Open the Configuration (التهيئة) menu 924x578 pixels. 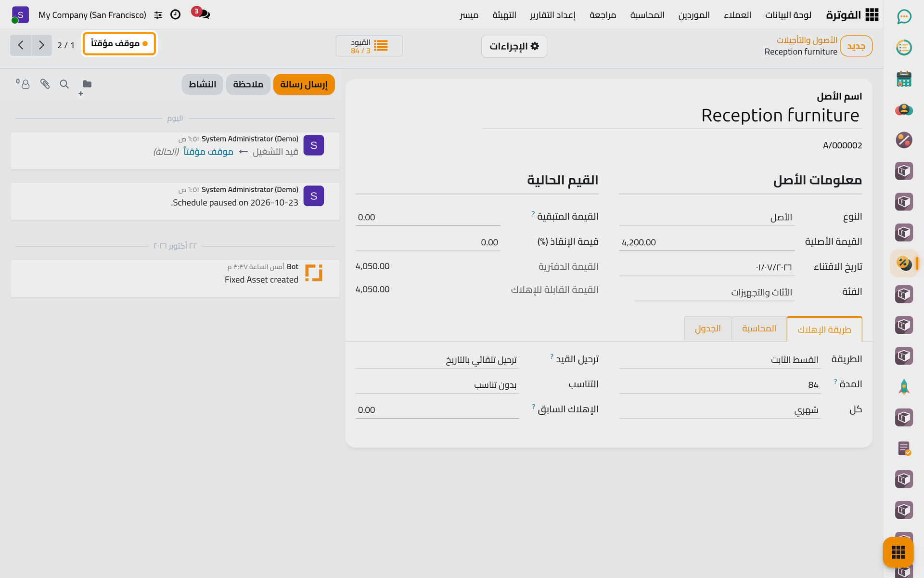click(504, 15)
